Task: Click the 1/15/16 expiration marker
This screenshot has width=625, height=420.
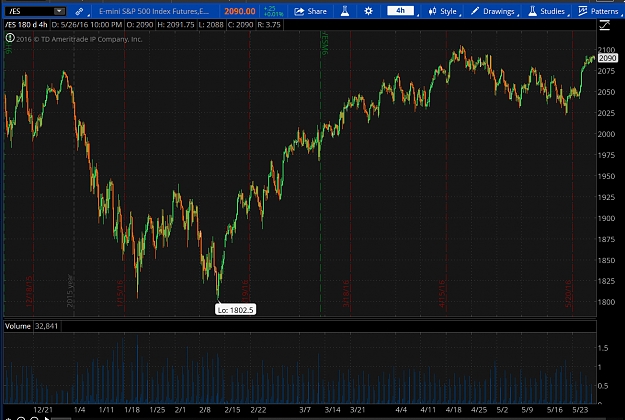Action: (x=120, y=293)
